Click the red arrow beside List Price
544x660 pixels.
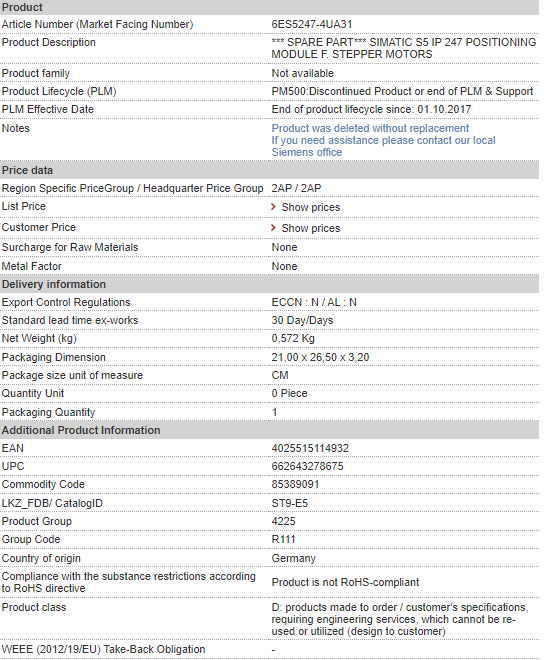(x=273, y=207)
